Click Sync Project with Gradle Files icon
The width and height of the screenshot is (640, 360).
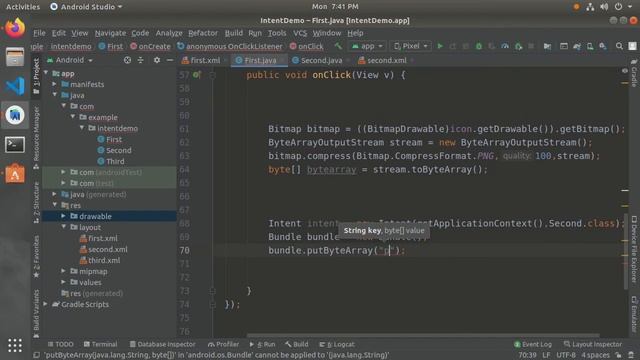(x=577, y=46)
